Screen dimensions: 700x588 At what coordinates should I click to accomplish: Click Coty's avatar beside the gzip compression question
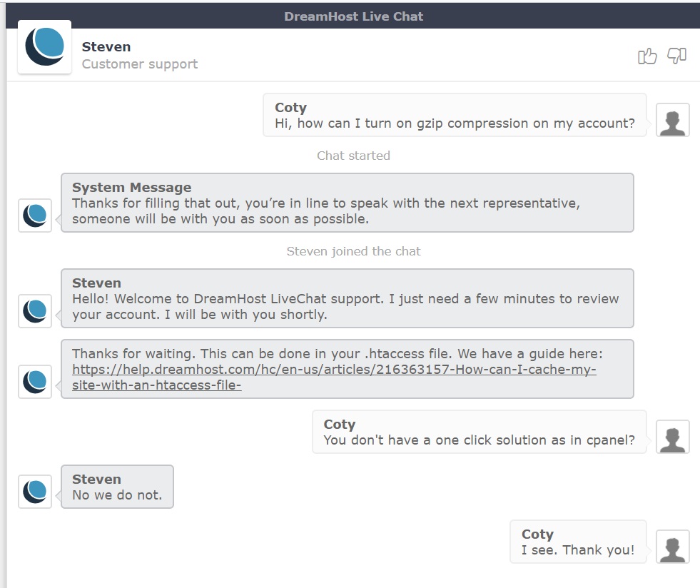pyautogui.click(x=673, y=120)
